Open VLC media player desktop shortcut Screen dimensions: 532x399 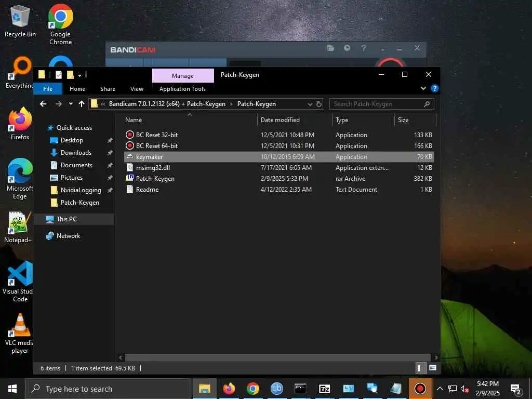(x=19, y=333)
